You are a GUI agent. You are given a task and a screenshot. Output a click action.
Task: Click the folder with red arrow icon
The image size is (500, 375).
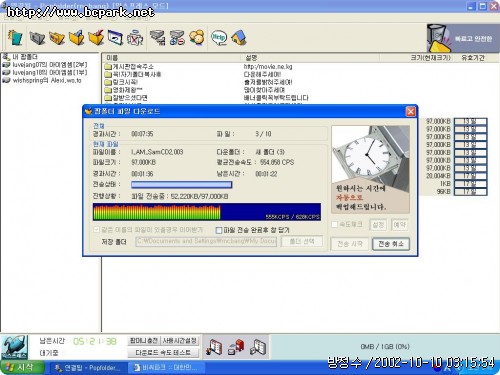pyautogui.click(x=96, y=38)
